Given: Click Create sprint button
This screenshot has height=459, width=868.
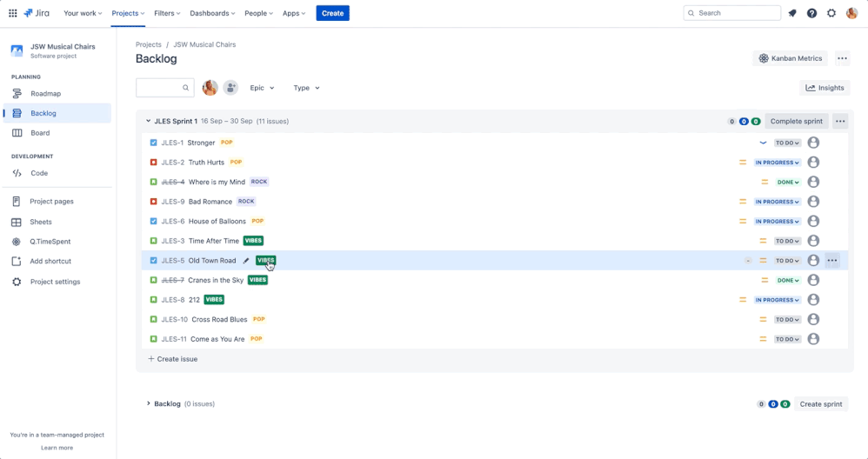Looking at the screenshot, I should click(x=820, y=404).
